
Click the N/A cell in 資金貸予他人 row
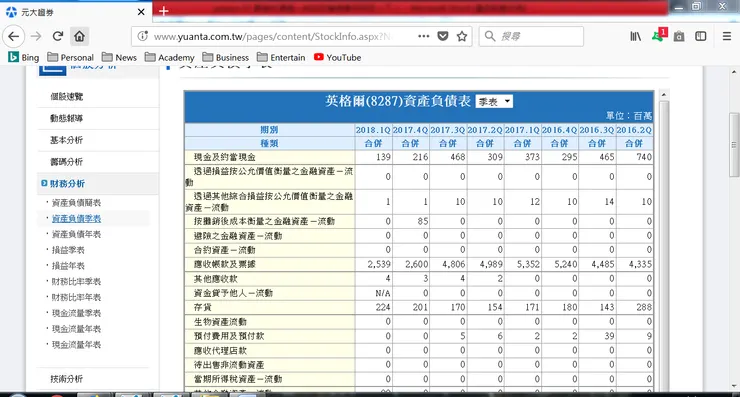click(x=383, y=293)
